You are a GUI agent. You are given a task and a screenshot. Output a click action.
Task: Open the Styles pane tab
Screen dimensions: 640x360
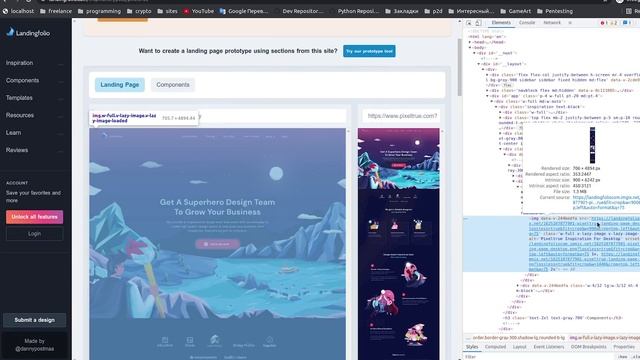[x=472, y=347]
